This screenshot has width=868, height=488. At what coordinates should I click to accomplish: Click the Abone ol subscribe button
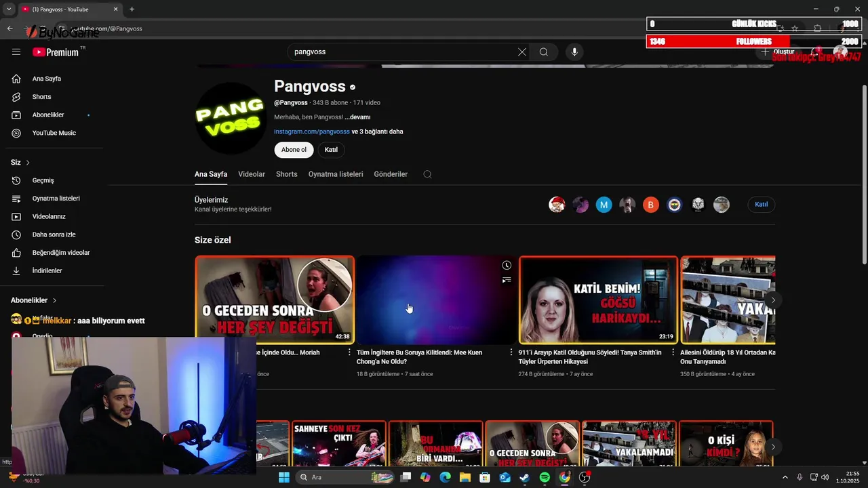point(294,150)
